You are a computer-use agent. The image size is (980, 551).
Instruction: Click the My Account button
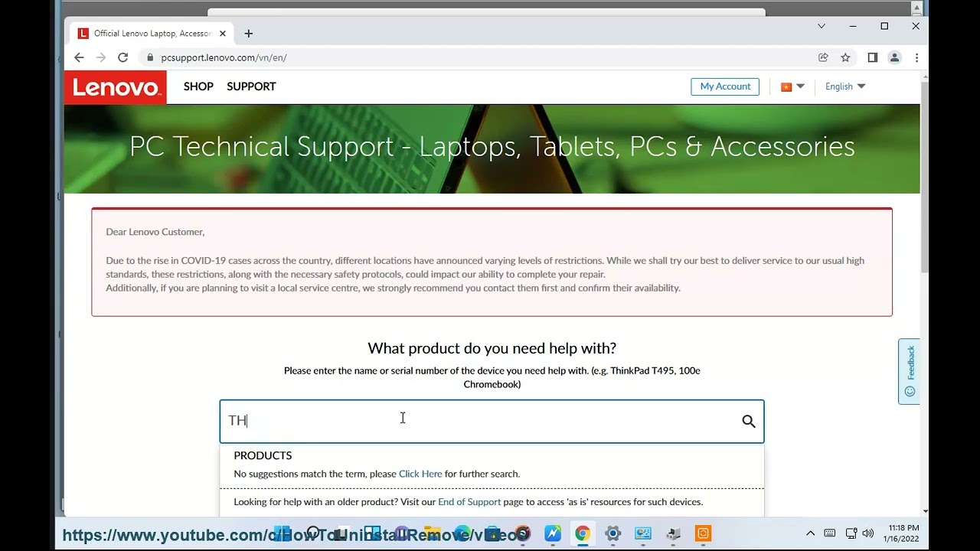725,86
